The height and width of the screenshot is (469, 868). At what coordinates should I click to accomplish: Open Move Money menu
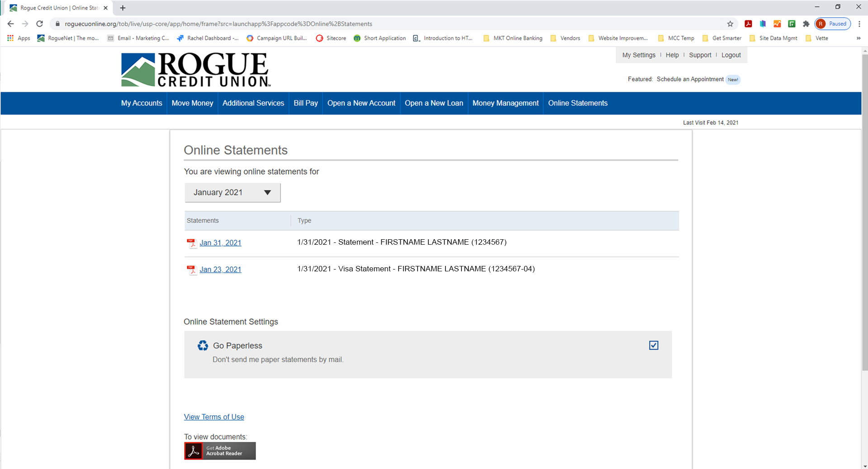[192, 103]
